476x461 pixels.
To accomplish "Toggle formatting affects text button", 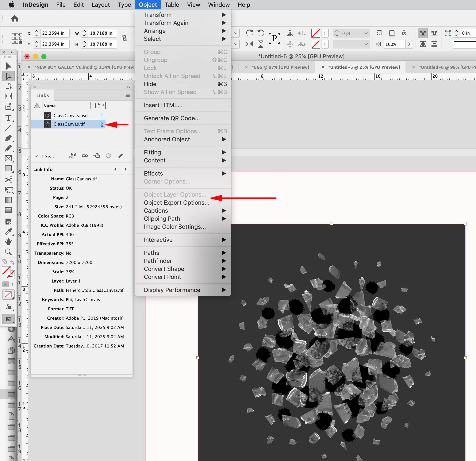I will click(x=12, y=284).
